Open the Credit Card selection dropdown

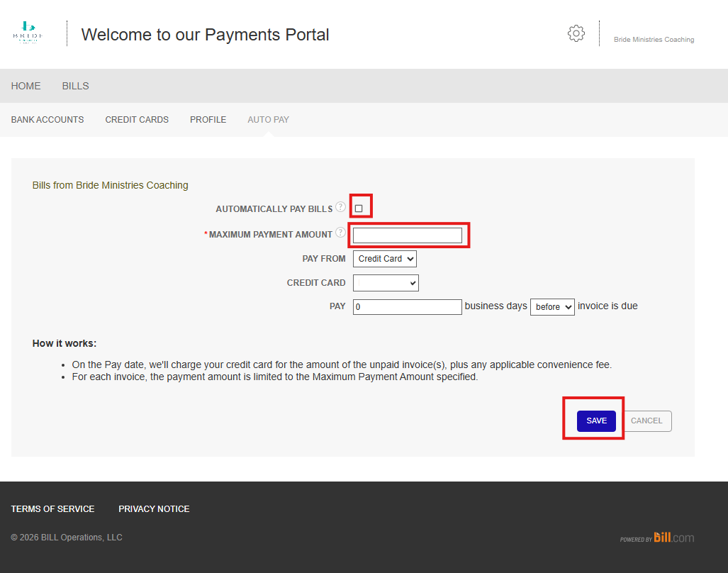click(x=386, y=283)
